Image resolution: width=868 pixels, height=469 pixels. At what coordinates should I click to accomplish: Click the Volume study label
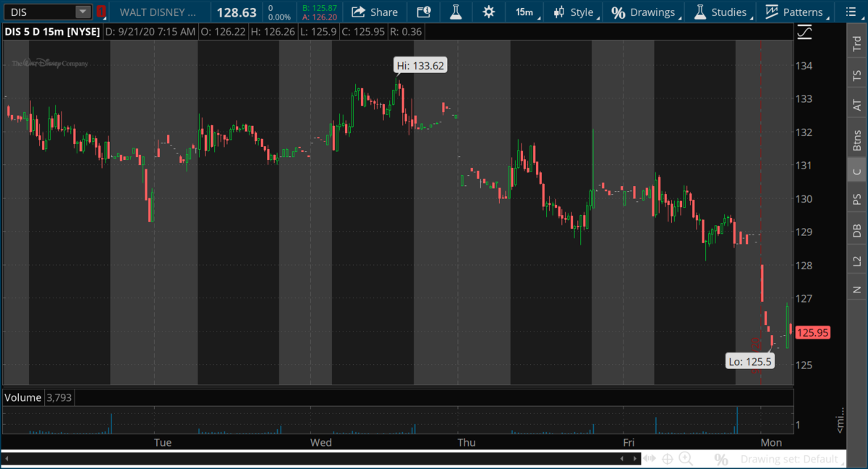pyautogui.click(x=23, y=397)
